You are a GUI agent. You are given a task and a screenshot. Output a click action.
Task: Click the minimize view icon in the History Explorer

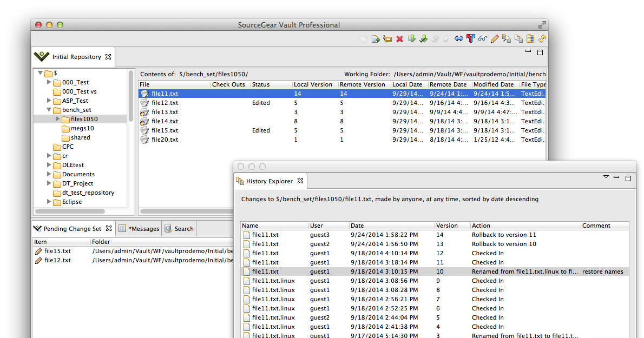616,177
